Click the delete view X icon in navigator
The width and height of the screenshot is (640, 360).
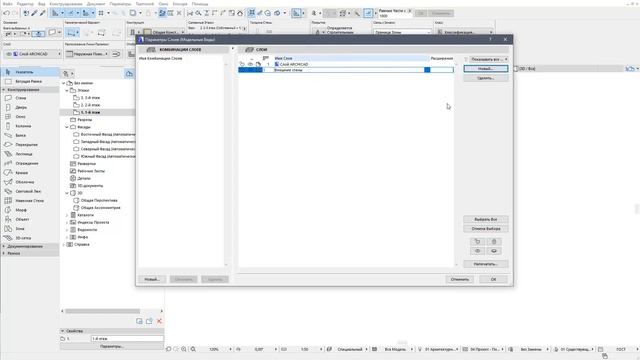point(160,321)
